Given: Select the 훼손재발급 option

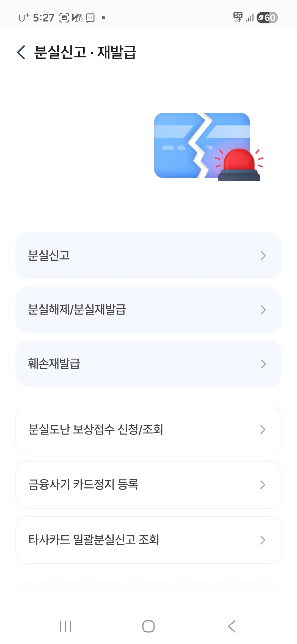Looking at the screenshot, I should [x=148, y=364].
